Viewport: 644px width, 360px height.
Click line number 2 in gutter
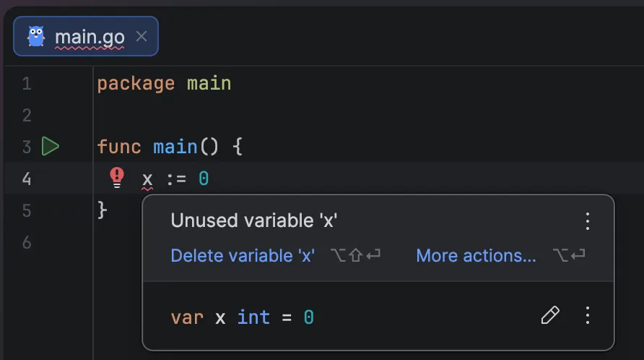(x=27, y=115)
